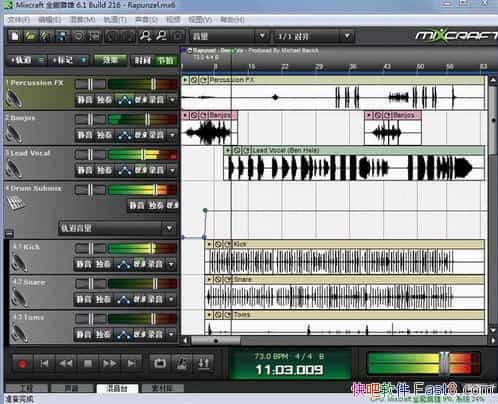This screenshot has height=404, width=498.
Task: Switch timeline to time display
Action: (x=142, y=60)
